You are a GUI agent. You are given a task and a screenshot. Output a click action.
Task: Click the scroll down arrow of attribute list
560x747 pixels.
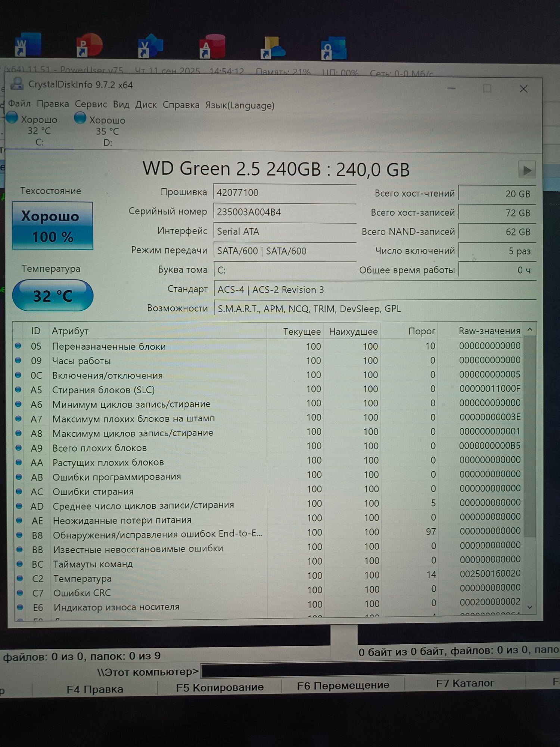[x=529, y=607]
